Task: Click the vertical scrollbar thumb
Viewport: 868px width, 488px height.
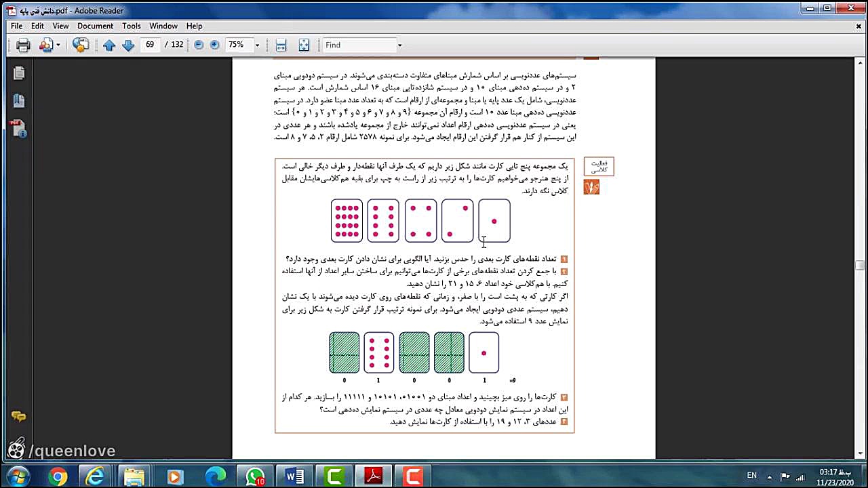Action: [860, 265]
